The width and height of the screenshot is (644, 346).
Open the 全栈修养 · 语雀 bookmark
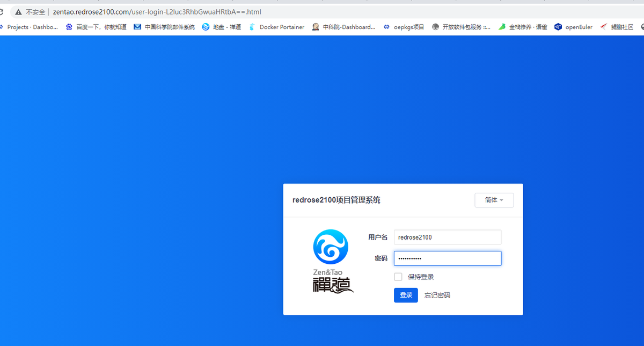click(528, 27)
